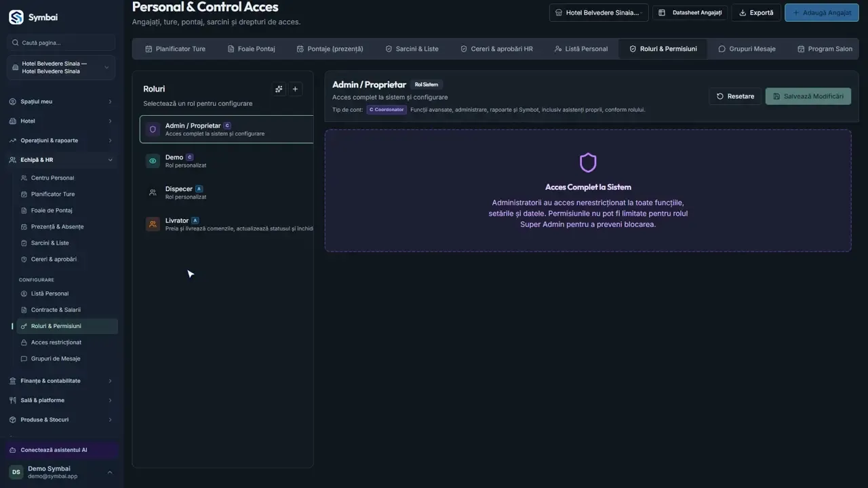Click the shield icon of Admin / Proprietar role

pyautogui.click(x=153, y=129)
